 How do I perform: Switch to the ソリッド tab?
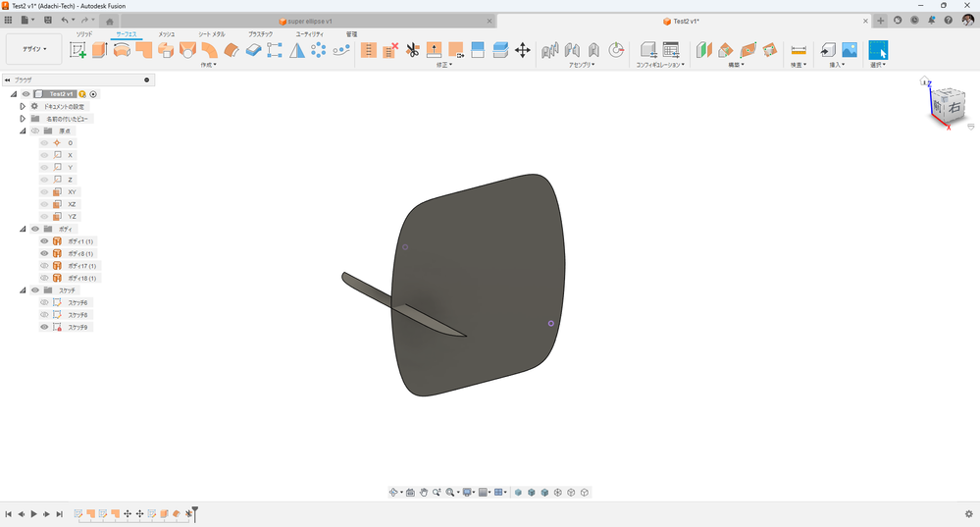pos(83,34)
